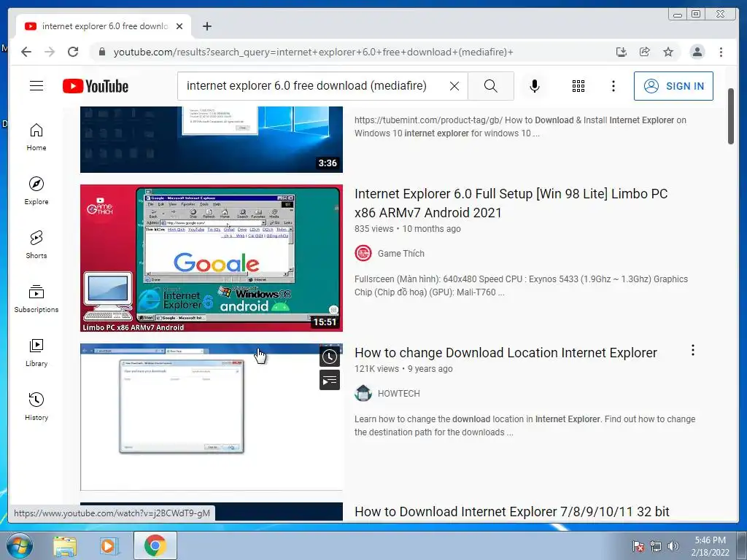
Task: Clear the search query with X
Action: coord(454,86)
